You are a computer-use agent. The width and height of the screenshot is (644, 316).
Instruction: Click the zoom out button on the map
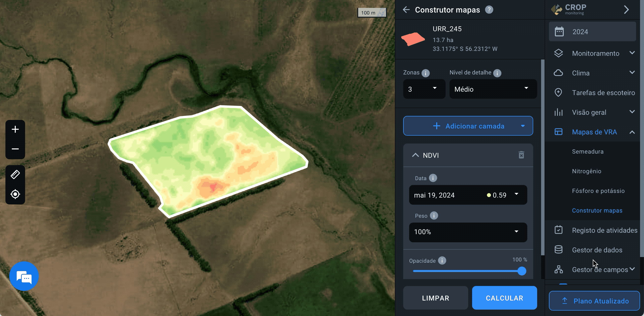15,149
